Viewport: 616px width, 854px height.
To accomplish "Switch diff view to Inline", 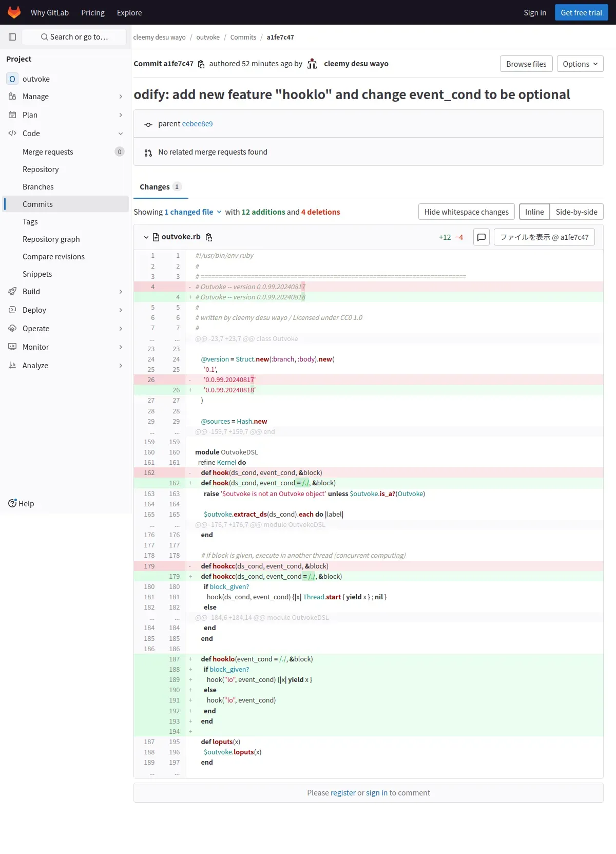I will [x=534, y=212].
